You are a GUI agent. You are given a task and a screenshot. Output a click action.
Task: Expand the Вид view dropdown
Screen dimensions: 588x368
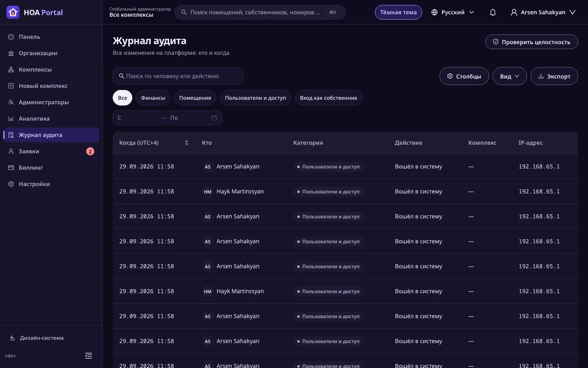pos(510,76)
